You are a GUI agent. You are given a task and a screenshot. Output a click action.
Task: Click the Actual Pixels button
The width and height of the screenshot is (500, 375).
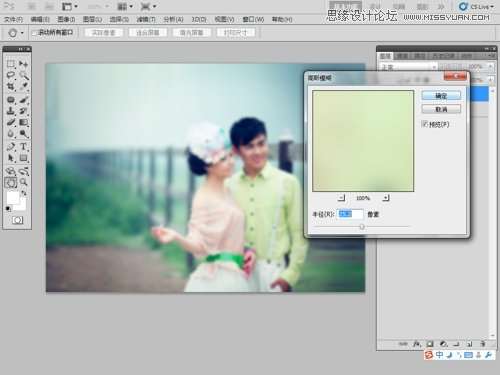(104, 33)
